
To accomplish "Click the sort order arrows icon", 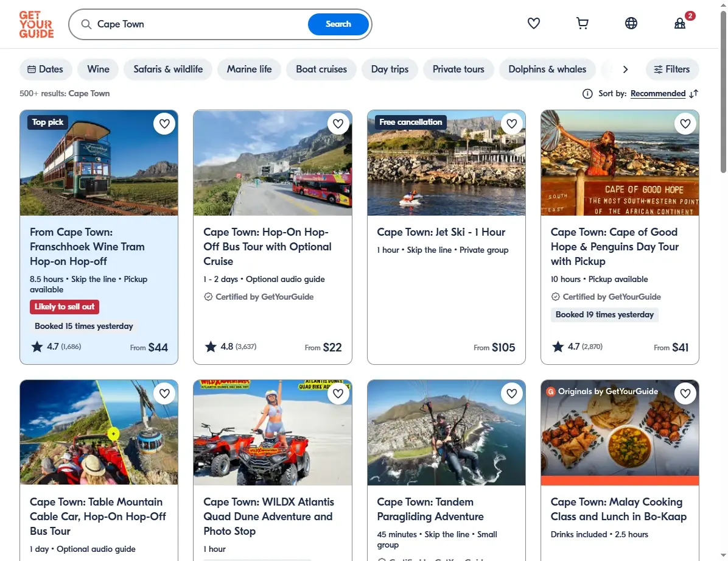I will click(694, 94).
